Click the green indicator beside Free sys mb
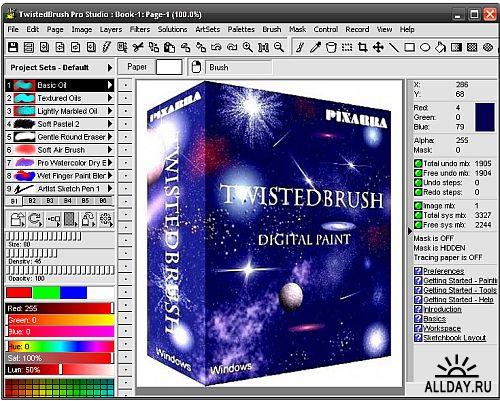Screen dimensions: 500x401 (x=418, y=225)
